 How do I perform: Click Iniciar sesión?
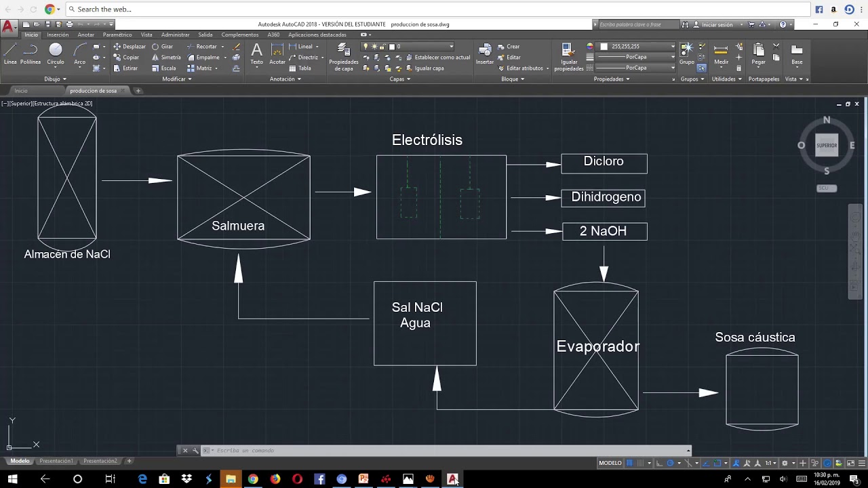click(717, 24)
